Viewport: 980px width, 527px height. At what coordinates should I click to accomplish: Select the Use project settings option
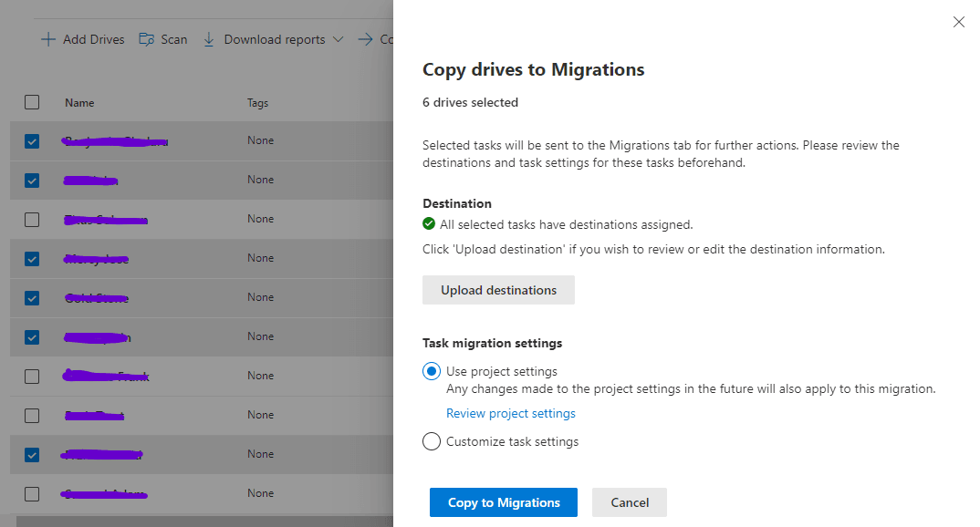[432, 372]
